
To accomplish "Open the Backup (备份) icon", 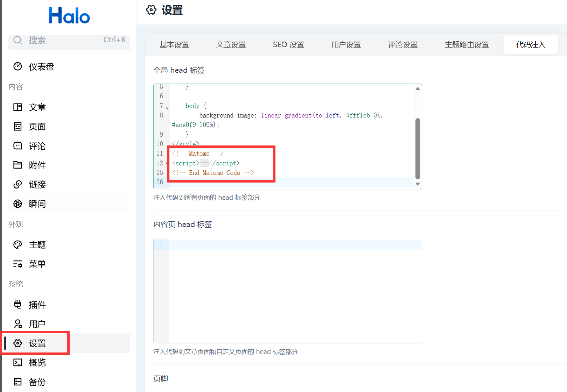I will pyautogui.click(x=17, y=382).
